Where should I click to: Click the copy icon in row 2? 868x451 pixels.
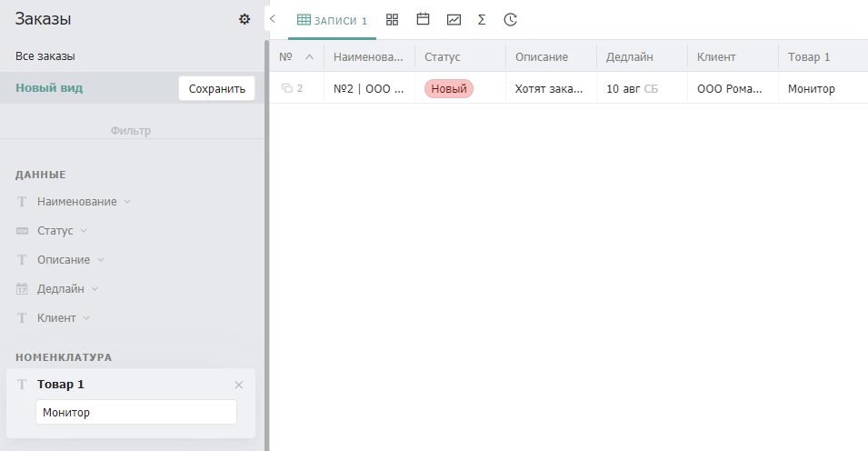pos(286,88)
